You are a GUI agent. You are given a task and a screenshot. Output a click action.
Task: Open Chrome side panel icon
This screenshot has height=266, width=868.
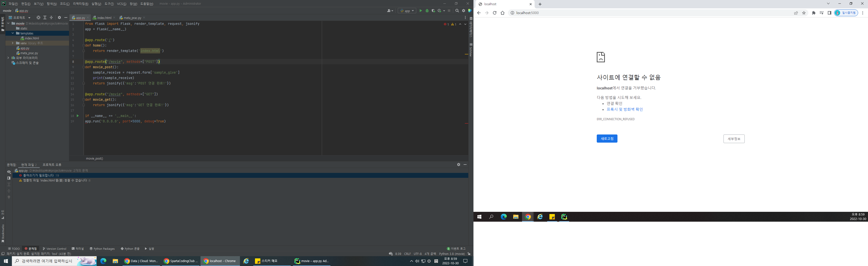coord(829,13)
